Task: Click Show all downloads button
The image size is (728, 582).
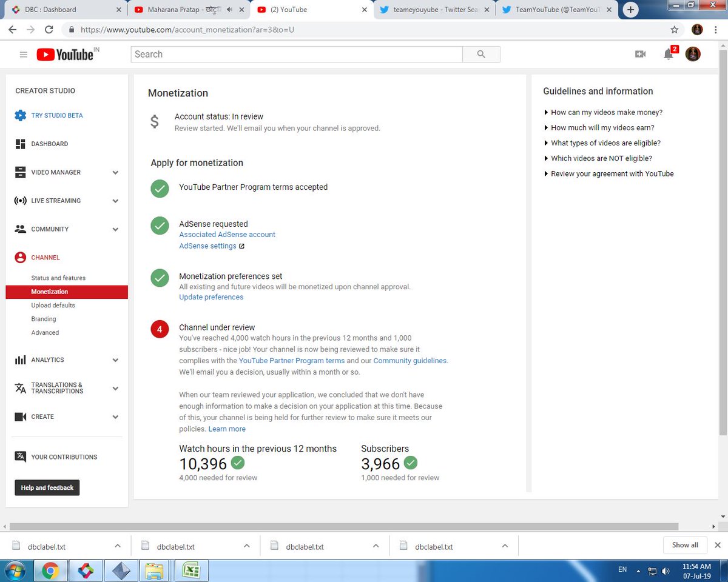Action: [x=685, y=545]
